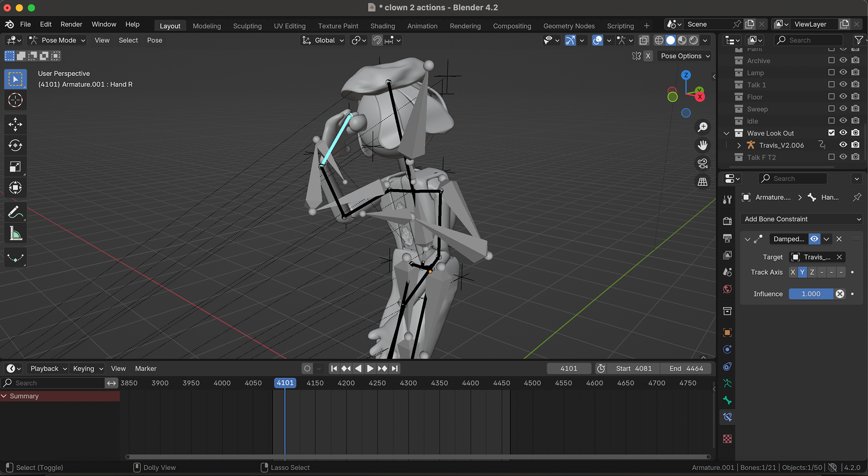
Task: Select the Breakdowner pose tool
Action: [x=15, y=258]
